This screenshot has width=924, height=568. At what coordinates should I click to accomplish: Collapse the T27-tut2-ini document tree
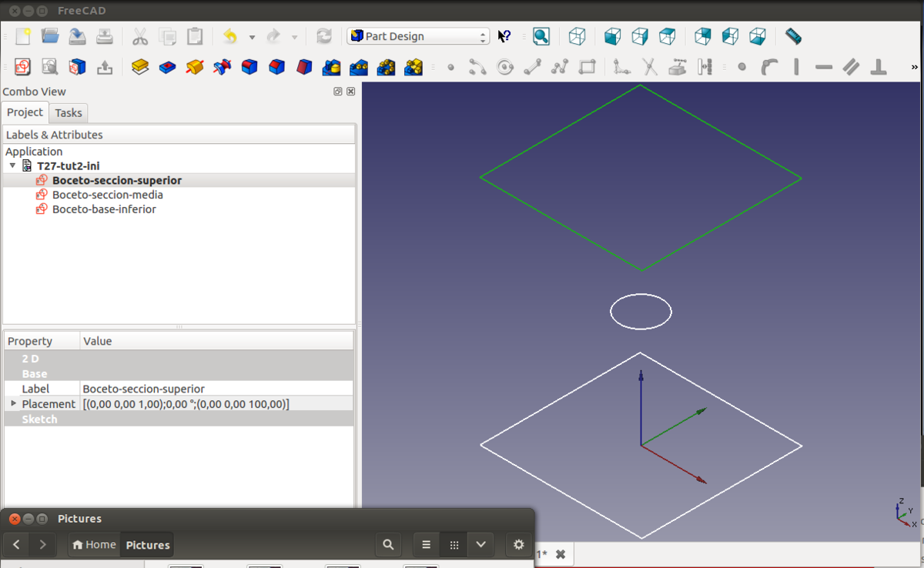coord(12,165)
